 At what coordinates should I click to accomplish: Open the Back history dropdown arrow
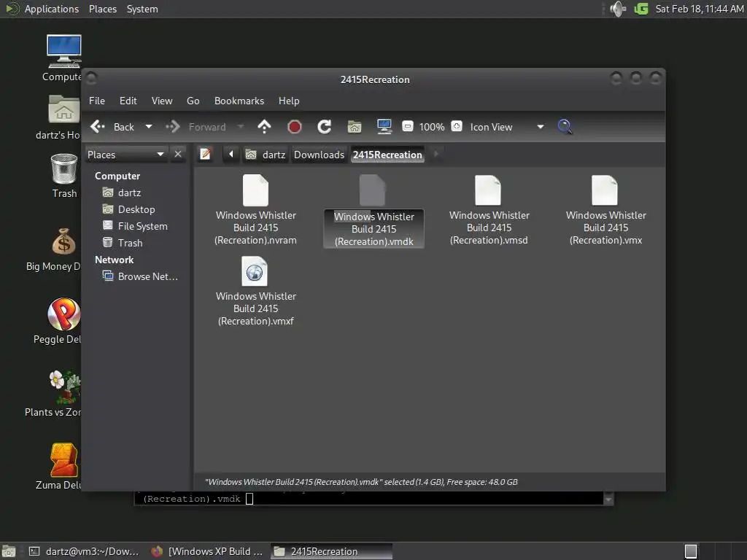149,127
